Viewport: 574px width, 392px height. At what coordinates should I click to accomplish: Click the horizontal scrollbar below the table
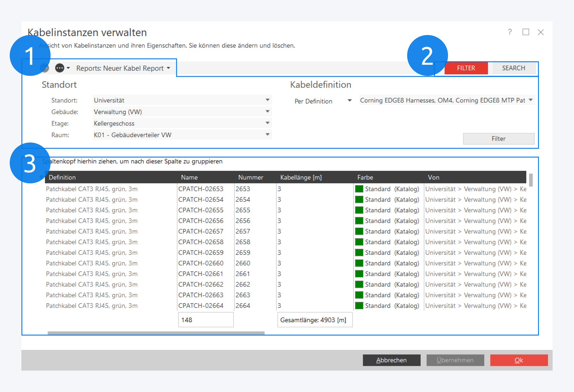click(156, 333)
